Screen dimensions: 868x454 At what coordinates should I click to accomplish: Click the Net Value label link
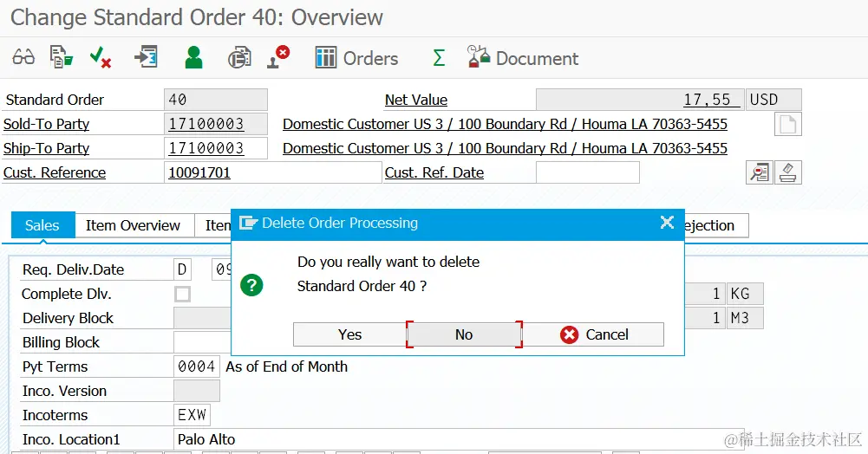(x=416, y=100)
